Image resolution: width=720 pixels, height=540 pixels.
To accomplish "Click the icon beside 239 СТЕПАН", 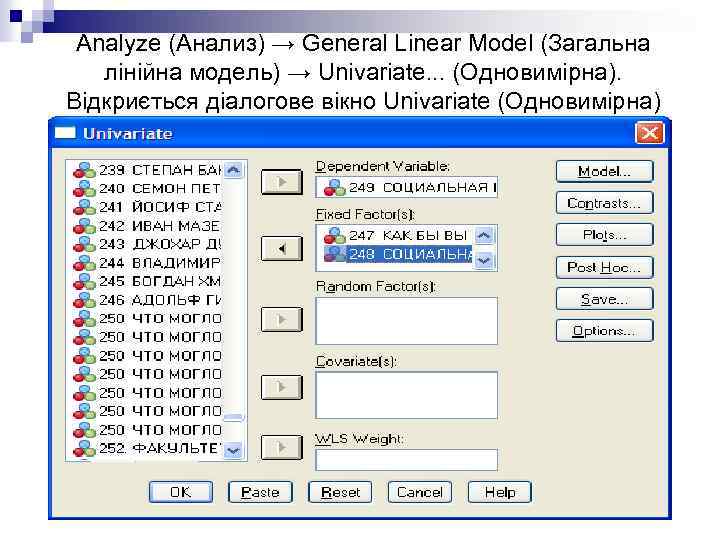I will click(x=84, y=170).
